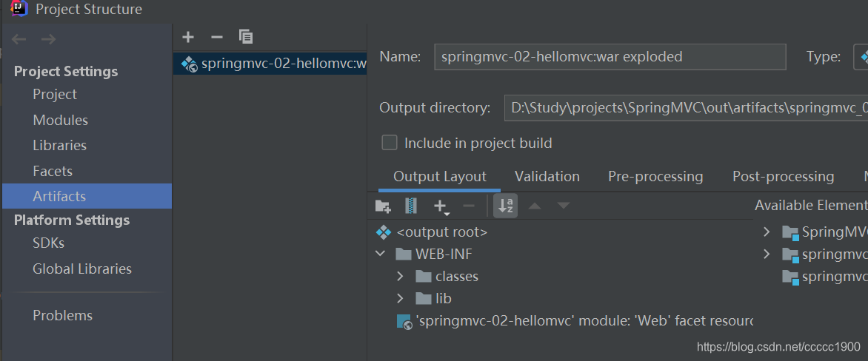This screenshot has height=361, width=868.
Task: Expand second springmvc available element
Action: point(767,254)
